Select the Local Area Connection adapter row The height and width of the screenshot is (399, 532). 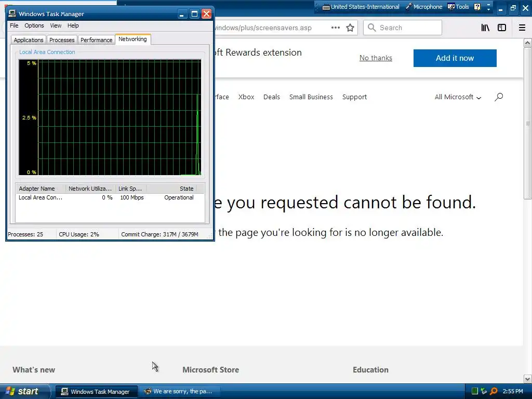click(110, 197)
